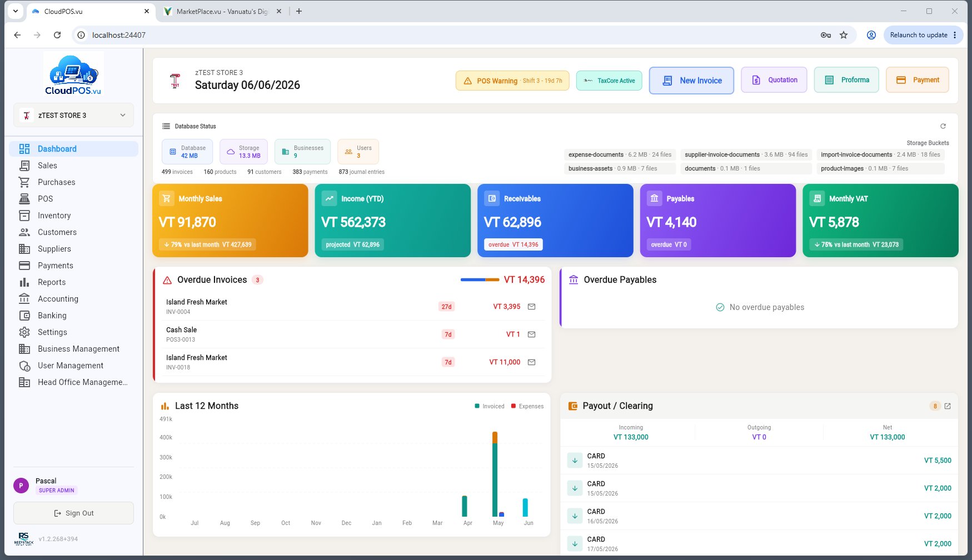Click the overdue amount progress bar
This screenshot has width=972, height=560.
point(480,280)
